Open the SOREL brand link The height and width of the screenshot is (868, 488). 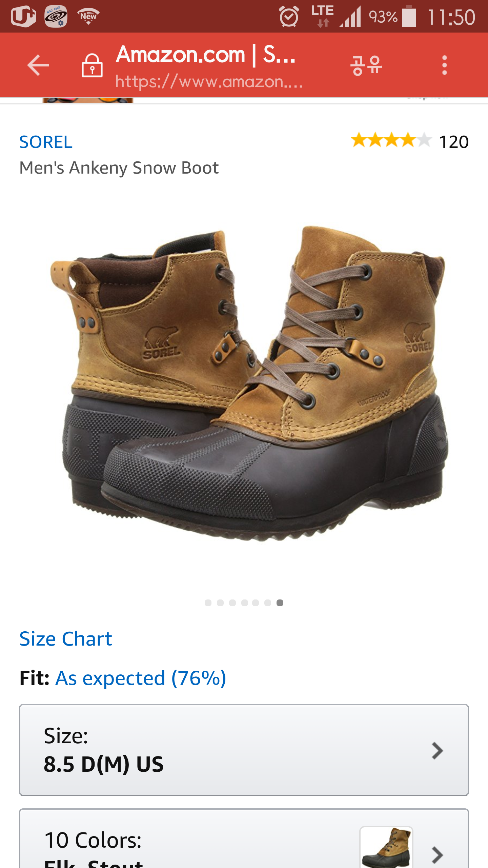tap(46, 142)
